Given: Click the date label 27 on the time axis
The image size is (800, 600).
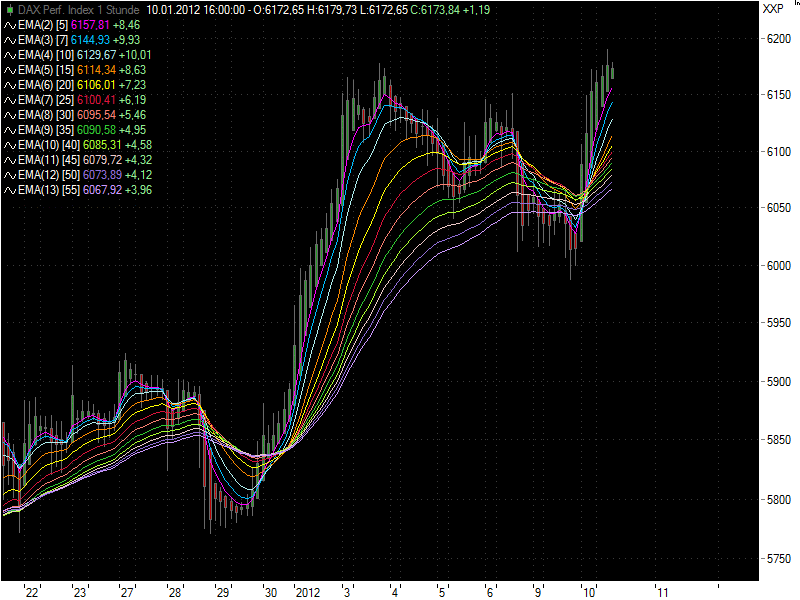Looking at the screenshot, I should 127,592.
